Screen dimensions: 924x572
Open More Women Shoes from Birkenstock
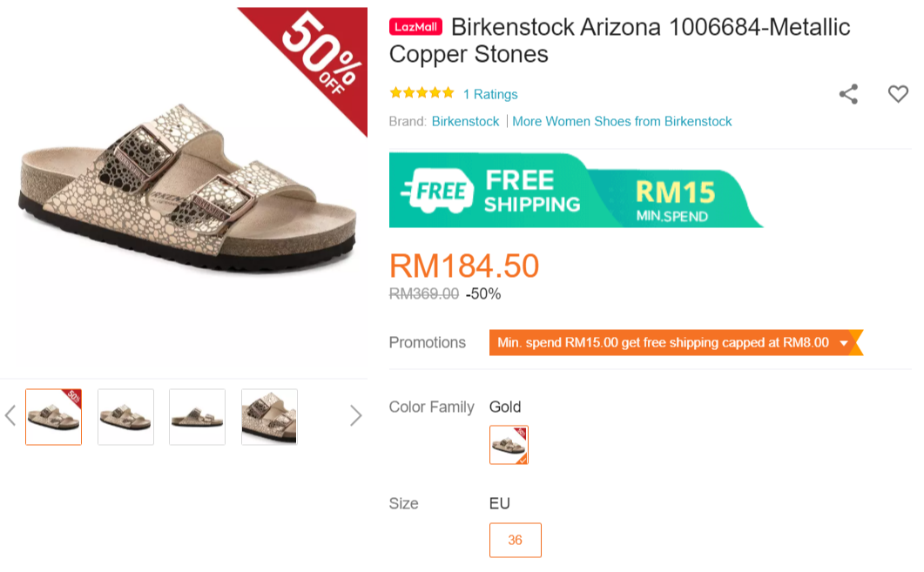pyautogui.click(x=622, y=121)
